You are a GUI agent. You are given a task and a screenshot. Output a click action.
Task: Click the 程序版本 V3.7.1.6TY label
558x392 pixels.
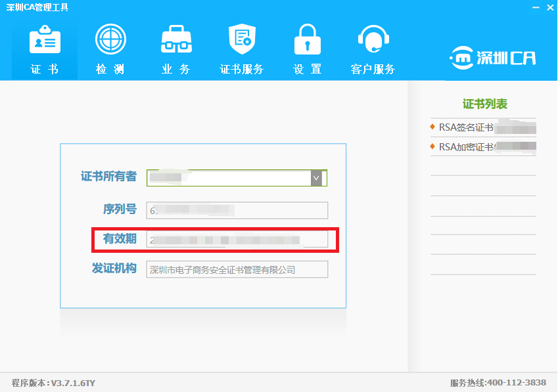click(54, 383)
